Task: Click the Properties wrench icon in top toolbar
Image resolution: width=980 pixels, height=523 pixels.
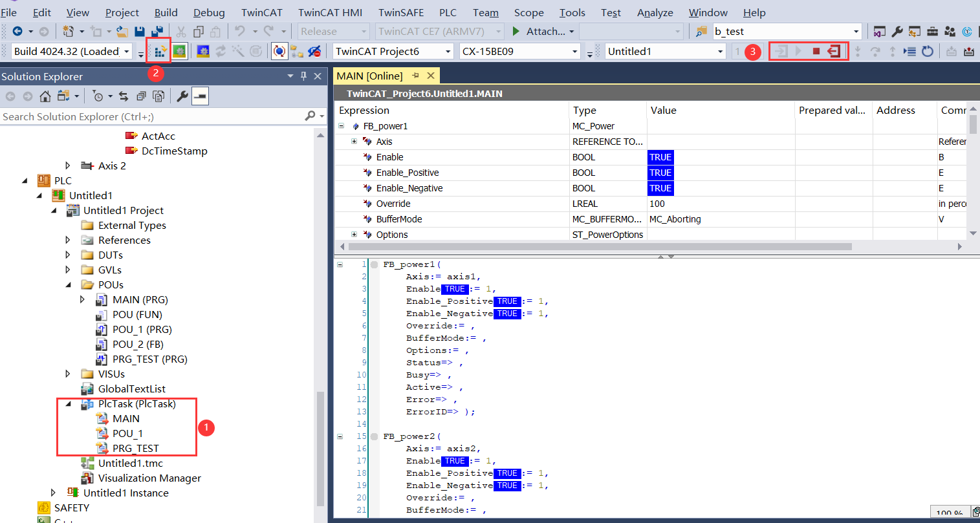Action: pos(897,31)
